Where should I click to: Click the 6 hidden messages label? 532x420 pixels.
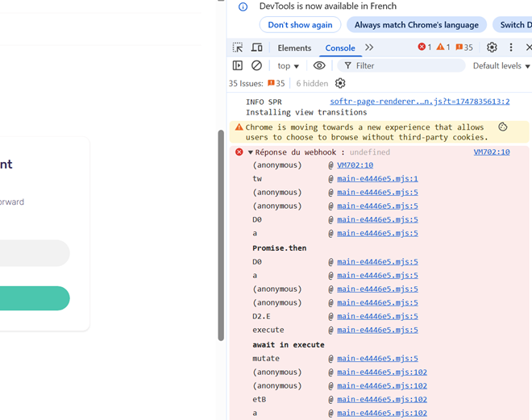tap(312, 84)
